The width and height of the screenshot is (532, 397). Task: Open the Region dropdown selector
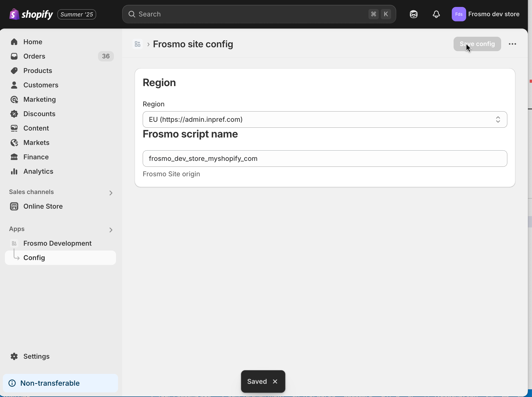pyautogui.click(x=325, y=119)
